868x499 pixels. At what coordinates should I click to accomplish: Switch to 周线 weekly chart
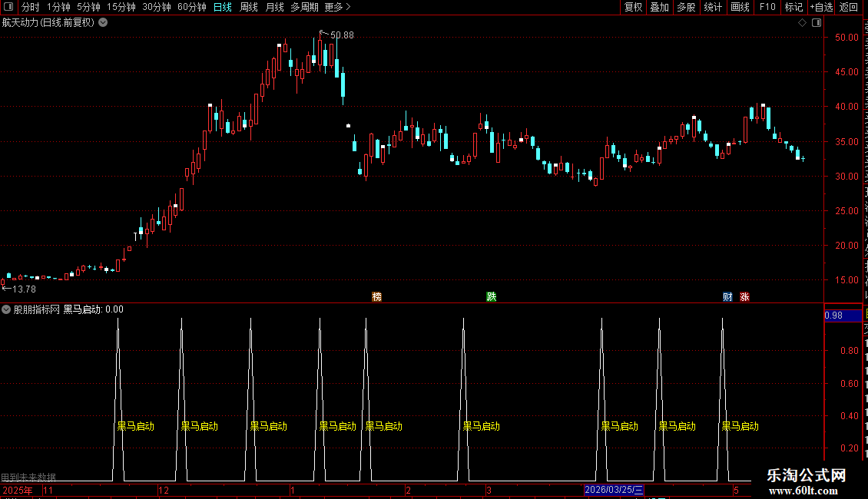pyautogui.click(x=249, y=7)
